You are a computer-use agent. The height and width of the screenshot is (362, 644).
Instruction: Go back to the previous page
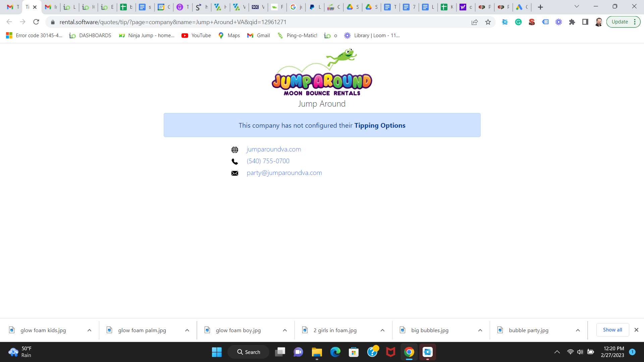pos(9,22)
